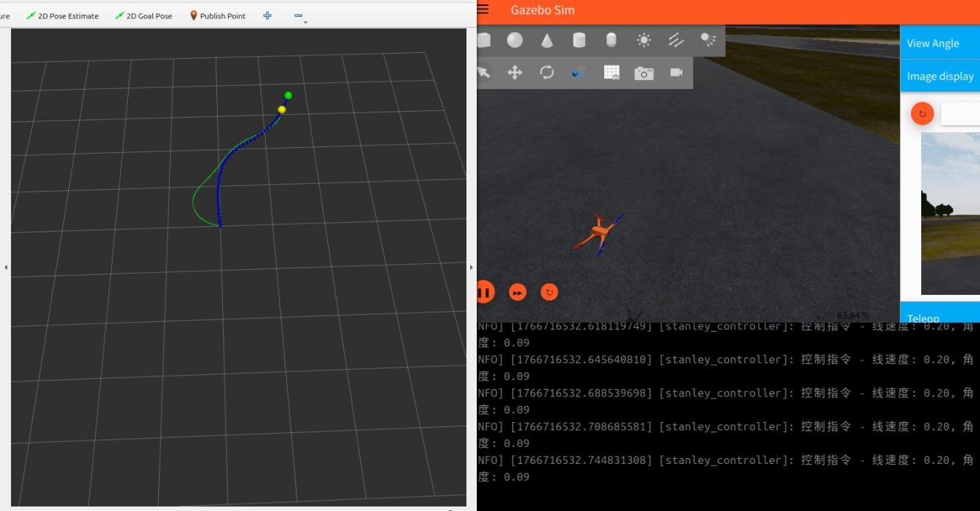
Task: Expand the Image display panel
Action: (940, 76)
